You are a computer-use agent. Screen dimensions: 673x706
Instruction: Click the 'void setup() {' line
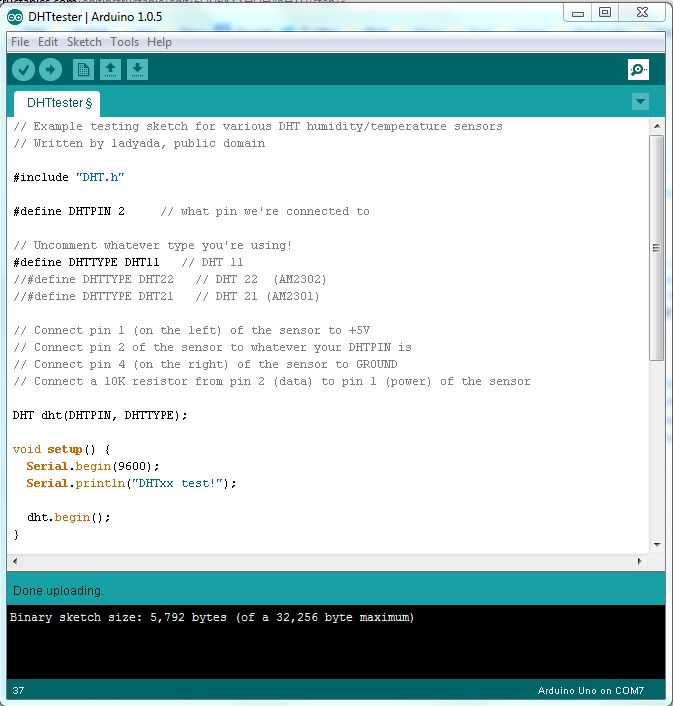61,449
